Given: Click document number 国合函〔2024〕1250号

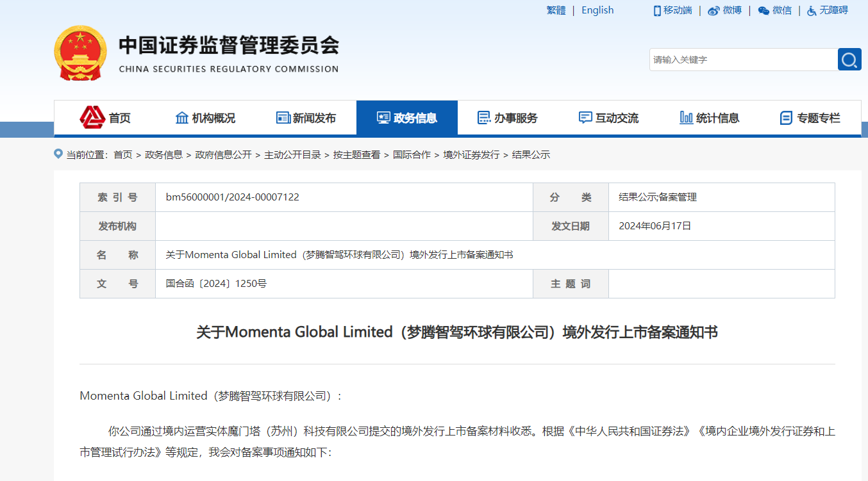Looking at the screenshot, I should (216, 284).
